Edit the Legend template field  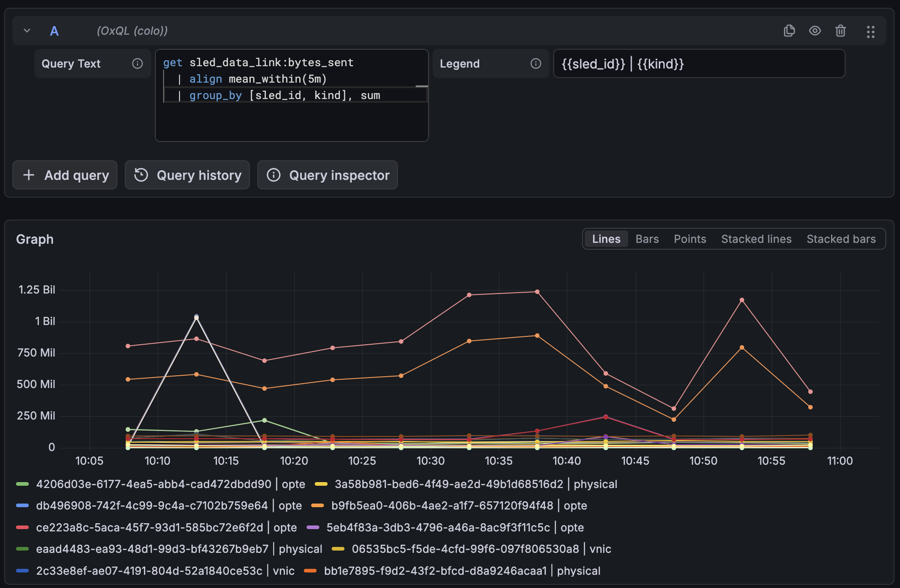click(699, 64)
